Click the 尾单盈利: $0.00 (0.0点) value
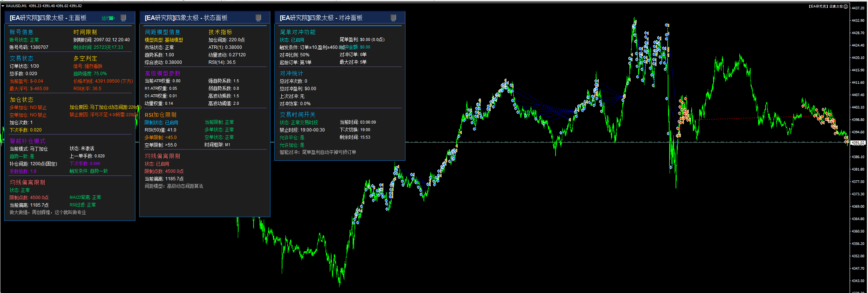Image resolution: width=868 pixels, height=293 pixels. point(362,39)
